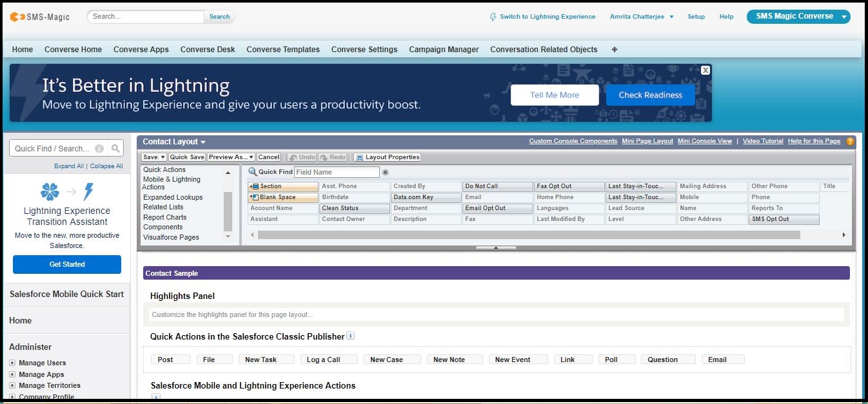Cancel the layout changes

(269, 157)
